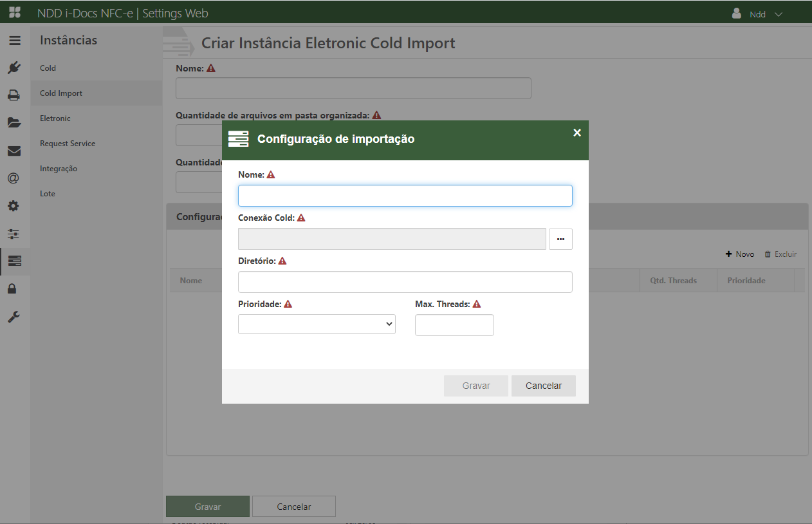Open Request Service in Instâncias menu
Viewport: 812px width, 524px height.
tap(68, 144)
